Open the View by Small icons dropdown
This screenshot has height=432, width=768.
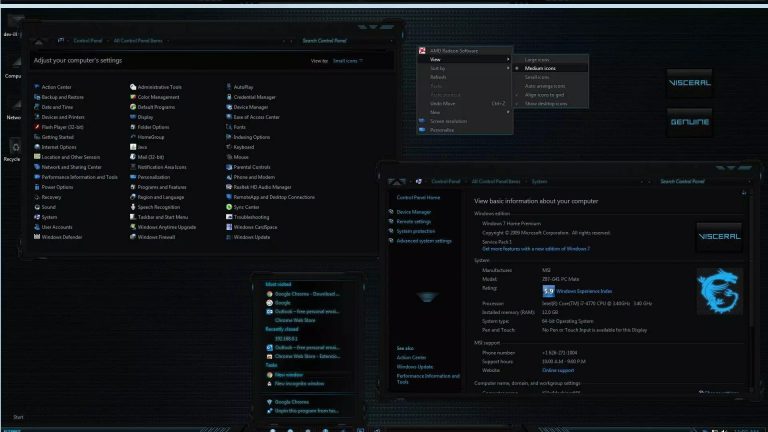[x=348, y=61]
